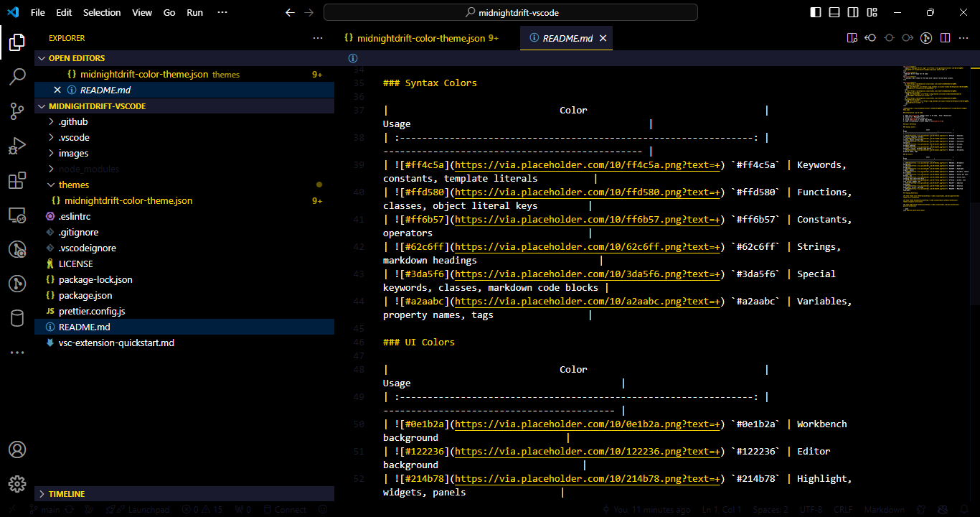Screen dimensions: 980x517
Task: Open the Explorer view in activity bar
Action: click(17, 42)
